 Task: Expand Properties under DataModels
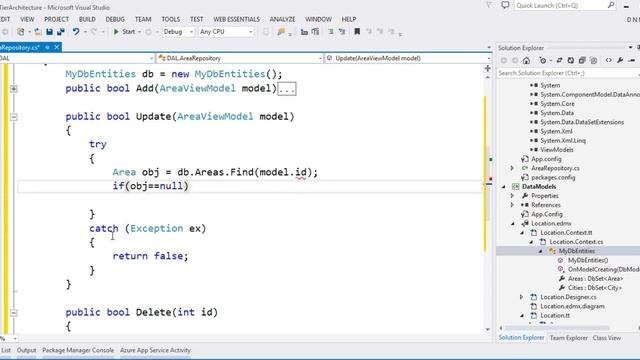(x=512, y=196)
